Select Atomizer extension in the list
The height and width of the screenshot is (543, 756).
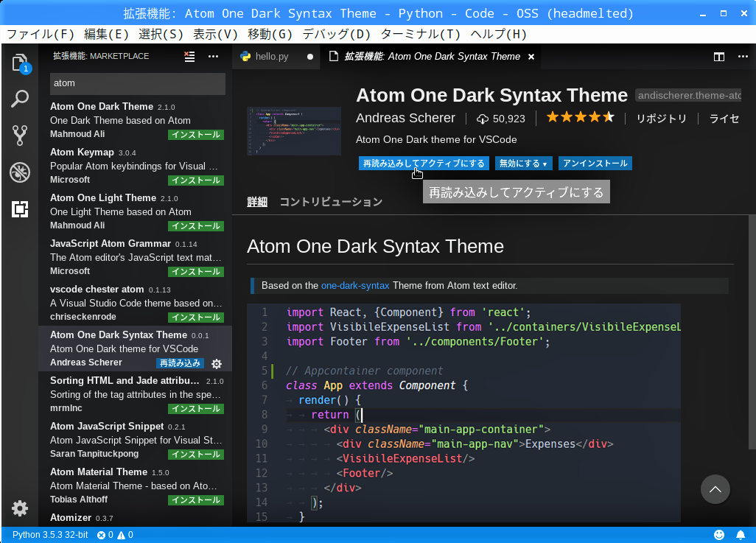point(135,519)
